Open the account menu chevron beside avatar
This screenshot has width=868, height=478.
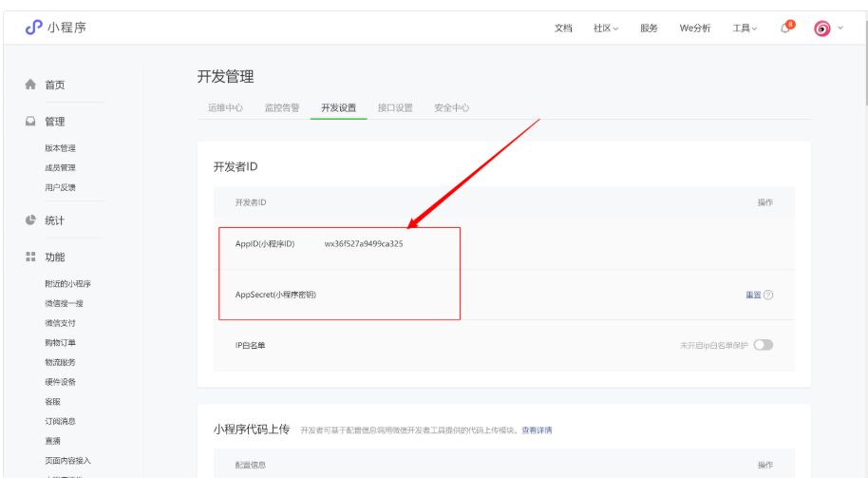840,28
